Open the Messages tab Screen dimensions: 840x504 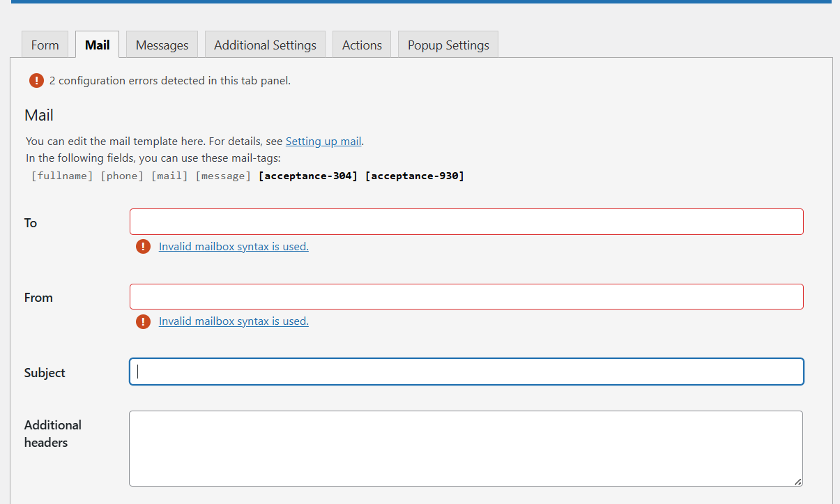pyautogui.click(x=162, y=45)
